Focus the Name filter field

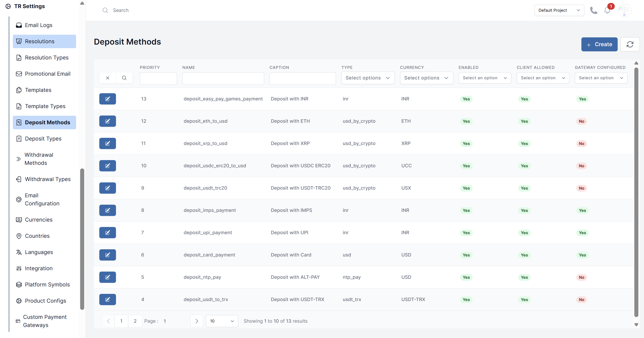point(223,79)
